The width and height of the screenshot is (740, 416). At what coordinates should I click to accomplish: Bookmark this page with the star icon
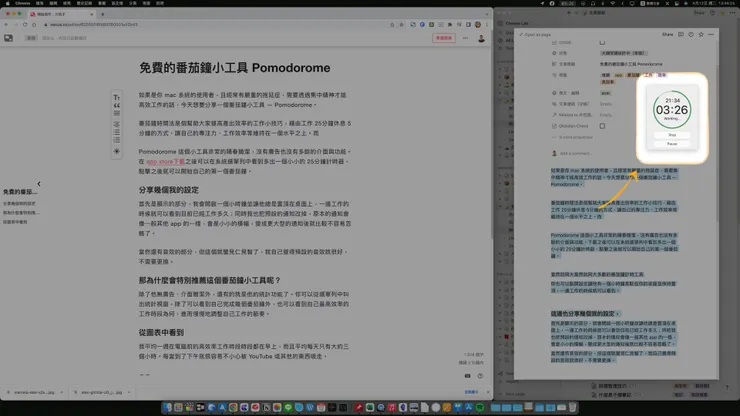point(401,25)
